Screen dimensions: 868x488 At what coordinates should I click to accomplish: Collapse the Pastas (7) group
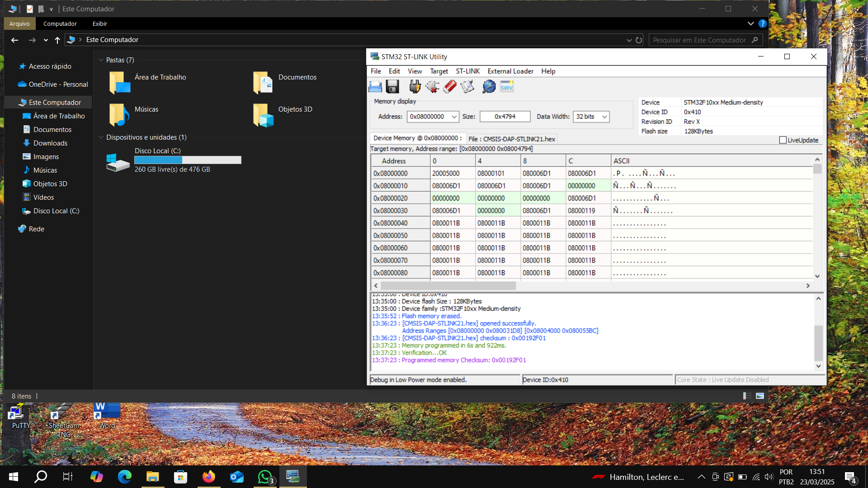101,60
